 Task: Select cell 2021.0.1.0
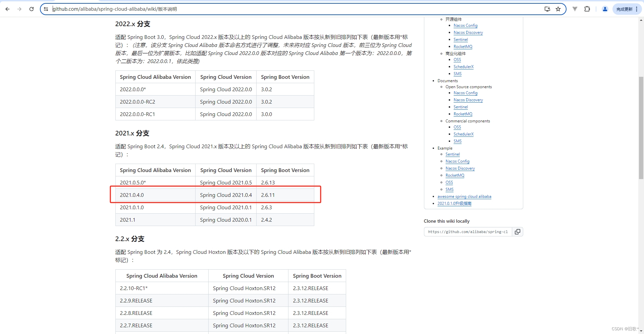(x=155, y=208)
